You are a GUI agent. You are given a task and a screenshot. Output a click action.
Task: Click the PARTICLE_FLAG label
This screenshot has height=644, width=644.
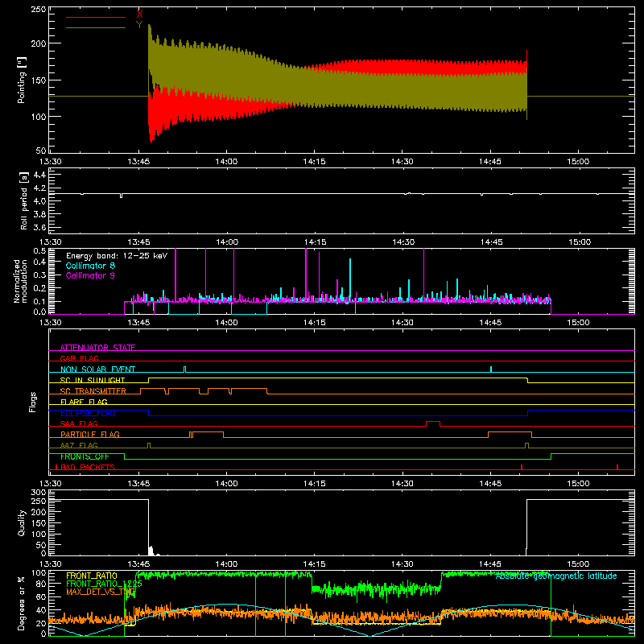90,434
